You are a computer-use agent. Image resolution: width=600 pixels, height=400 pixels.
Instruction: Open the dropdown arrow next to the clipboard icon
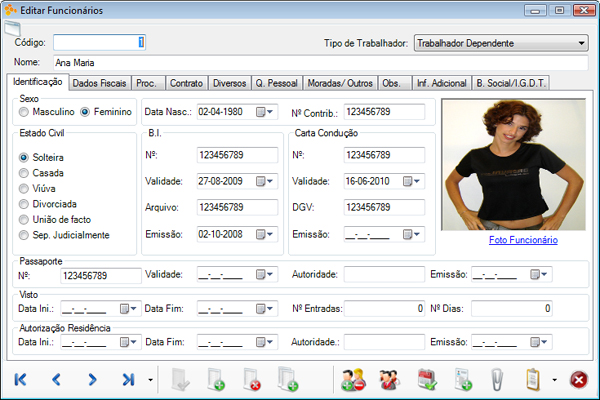click(554, 380)
